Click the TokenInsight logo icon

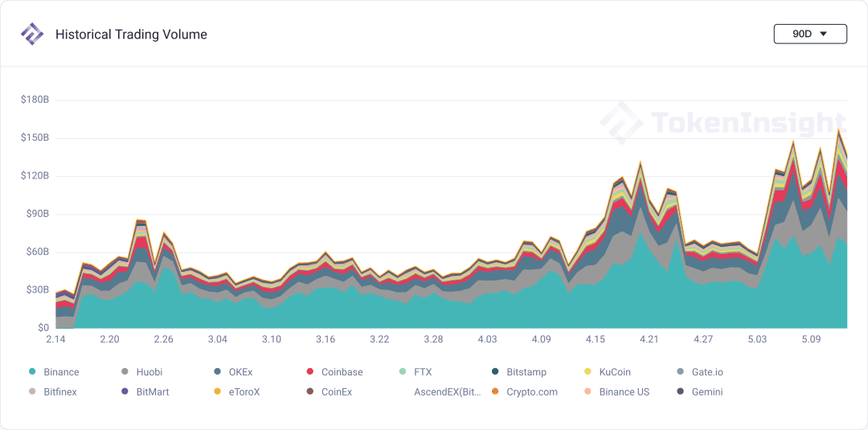(x=32, y=35)
